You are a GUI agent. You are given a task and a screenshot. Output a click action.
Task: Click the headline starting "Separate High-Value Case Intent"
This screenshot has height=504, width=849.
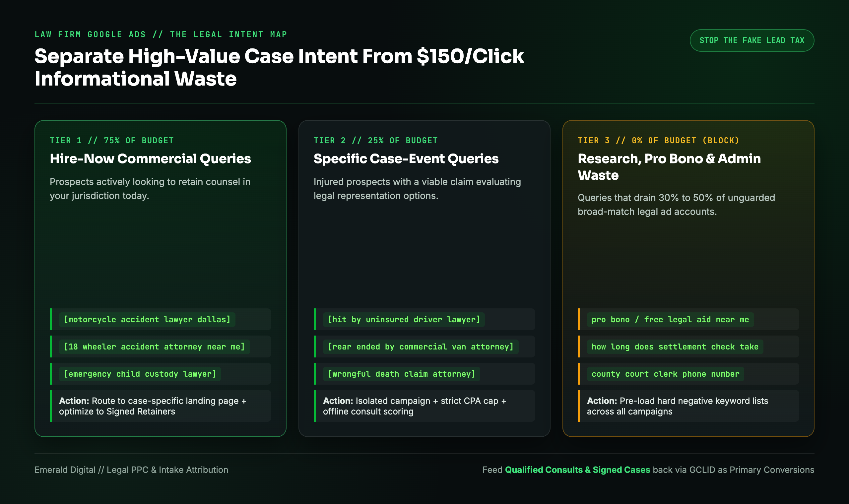[279, 67]
